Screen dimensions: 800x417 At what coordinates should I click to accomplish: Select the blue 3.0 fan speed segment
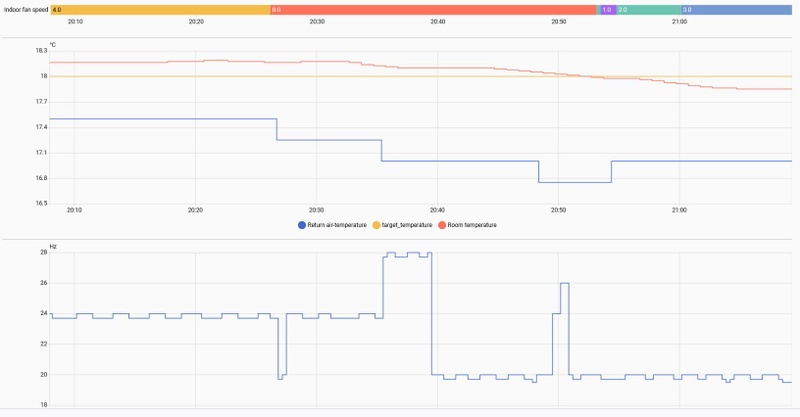click(x=736, y=10)
